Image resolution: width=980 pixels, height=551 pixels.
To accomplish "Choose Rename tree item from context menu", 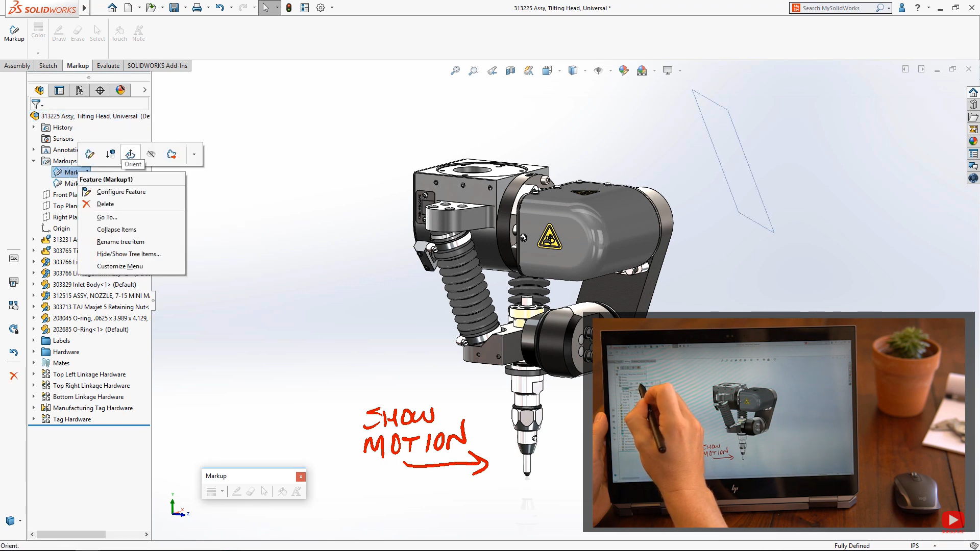I will 120,241.
